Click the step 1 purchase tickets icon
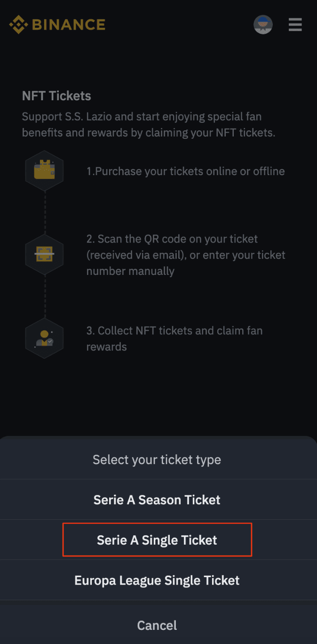This screenshot has height=644, width=317. (x=44, y=170)
